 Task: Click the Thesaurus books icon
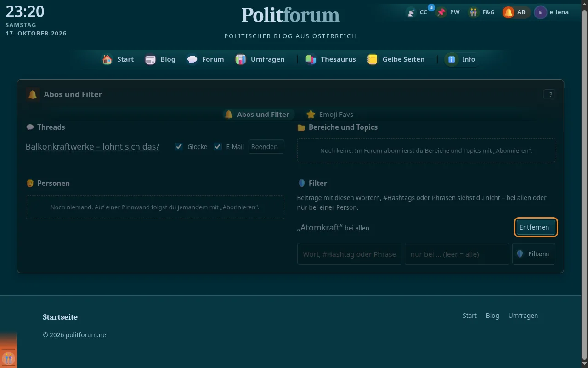[311, 59]
